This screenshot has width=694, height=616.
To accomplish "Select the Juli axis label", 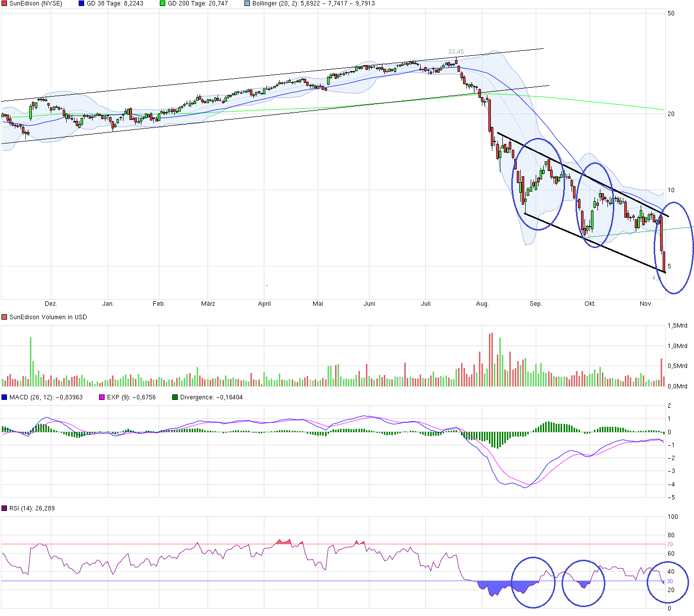I will pos(426,303).
